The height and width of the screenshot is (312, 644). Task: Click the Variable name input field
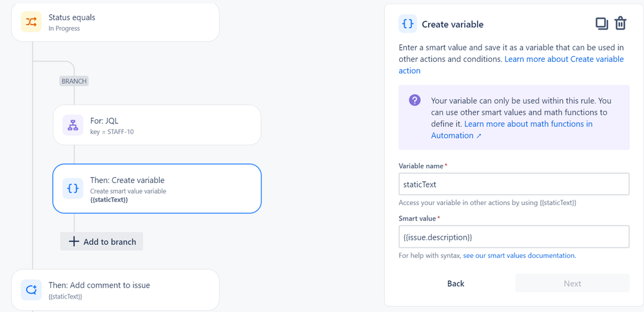click(514, 184)
